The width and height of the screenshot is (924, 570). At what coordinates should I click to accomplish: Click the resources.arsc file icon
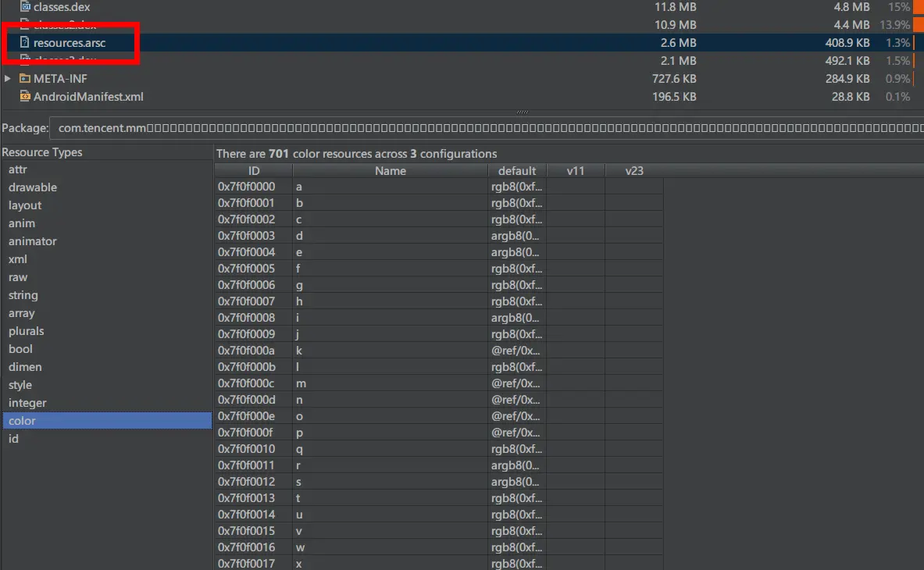24,42
